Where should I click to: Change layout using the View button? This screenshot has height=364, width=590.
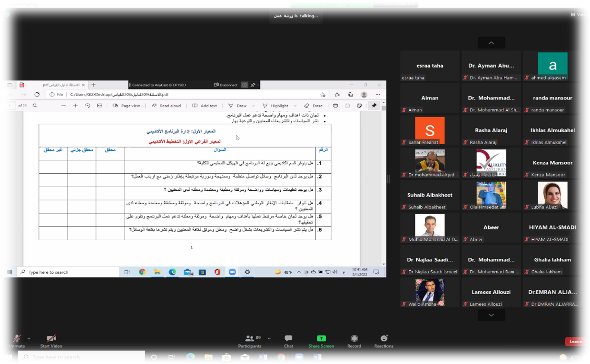pos(579,14)
